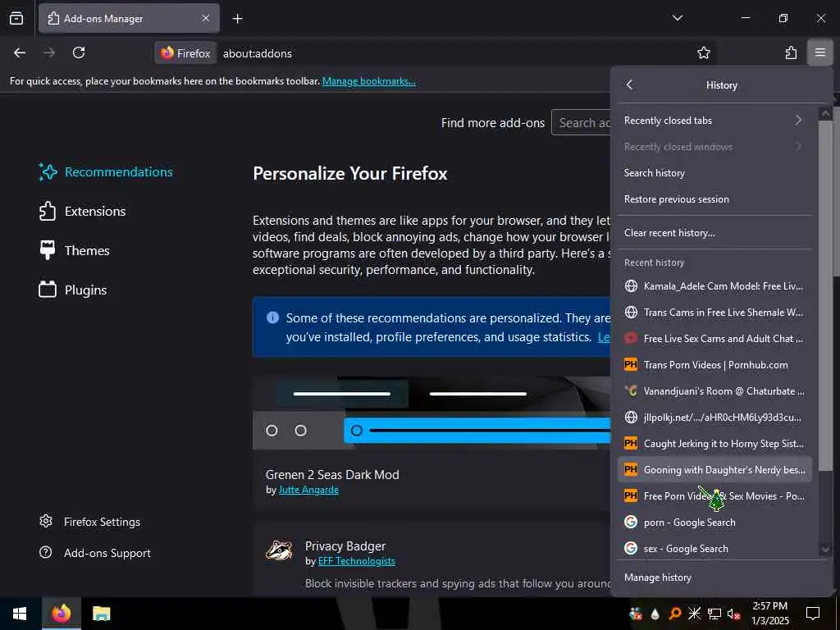Click the Firefox identity badge in the address bar
Screen dimensions: 840x630
[185, 53]
